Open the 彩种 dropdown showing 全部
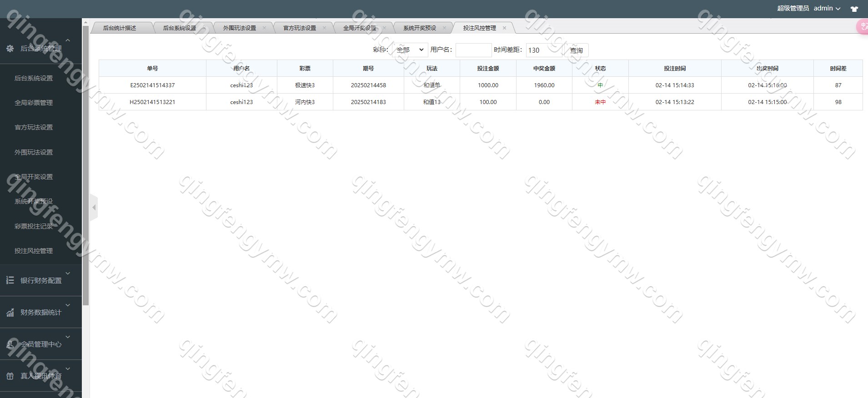 tap(410, 50)
